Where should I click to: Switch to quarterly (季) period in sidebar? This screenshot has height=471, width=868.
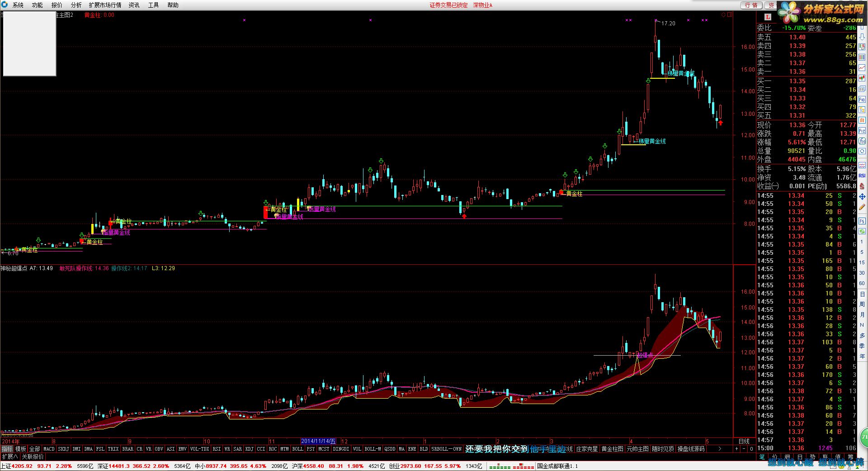click(x=862, y=346)
